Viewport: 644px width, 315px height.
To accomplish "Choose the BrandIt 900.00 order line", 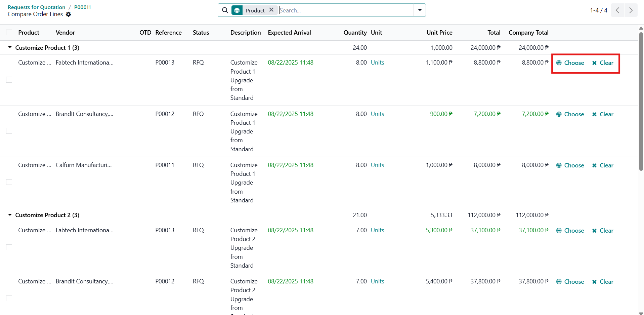I will 570,114.
